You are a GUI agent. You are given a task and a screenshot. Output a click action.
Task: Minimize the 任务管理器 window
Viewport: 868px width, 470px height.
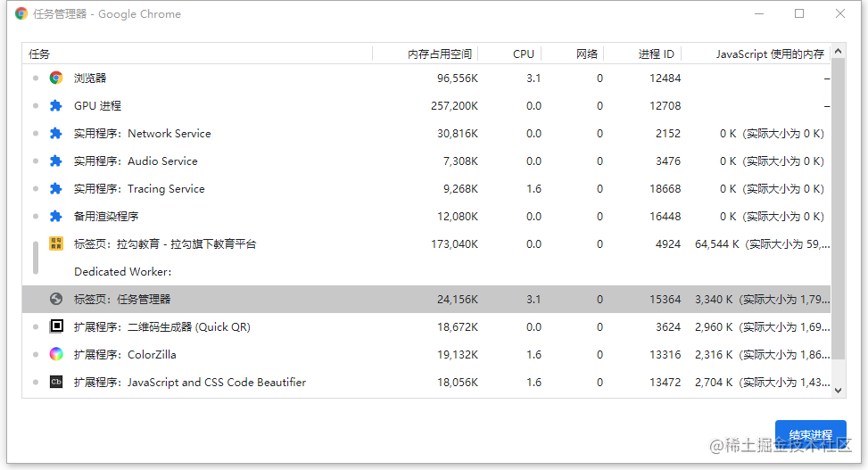coord(759,13)
